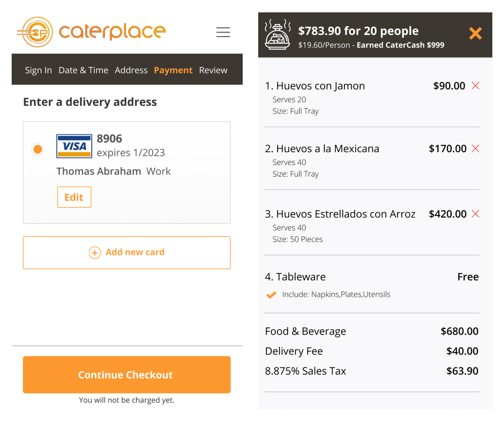The height and width of the screenshot is (425, 504).
Task: Switch to Date & Time step
Action: tap(83, 70)
